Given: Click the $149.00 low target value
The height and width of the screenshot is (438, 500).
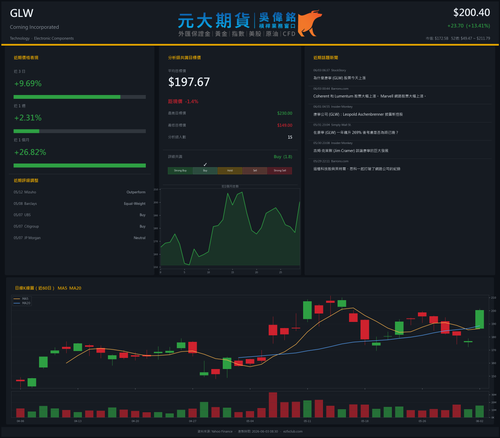Looking at the screenshot, I should coord(285,125).
